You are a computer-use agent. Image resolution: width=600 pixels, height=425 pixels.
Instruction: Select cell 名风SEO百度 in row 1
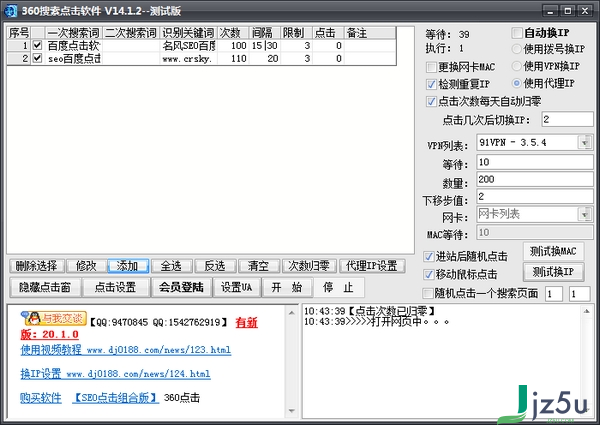point(188,46)
